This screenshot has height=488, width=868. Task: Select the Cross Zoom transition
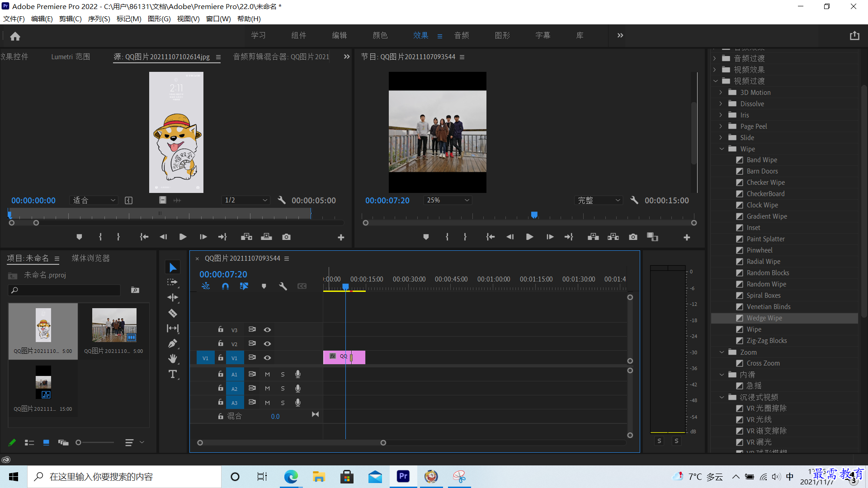tap(763, 363)
